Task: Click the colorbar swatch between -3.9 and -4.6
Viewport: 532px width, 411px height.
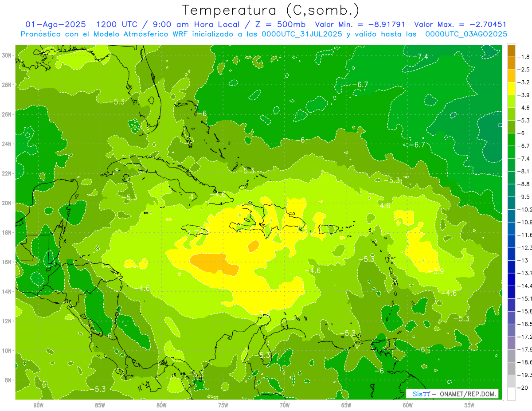Action: coord(511,102)
